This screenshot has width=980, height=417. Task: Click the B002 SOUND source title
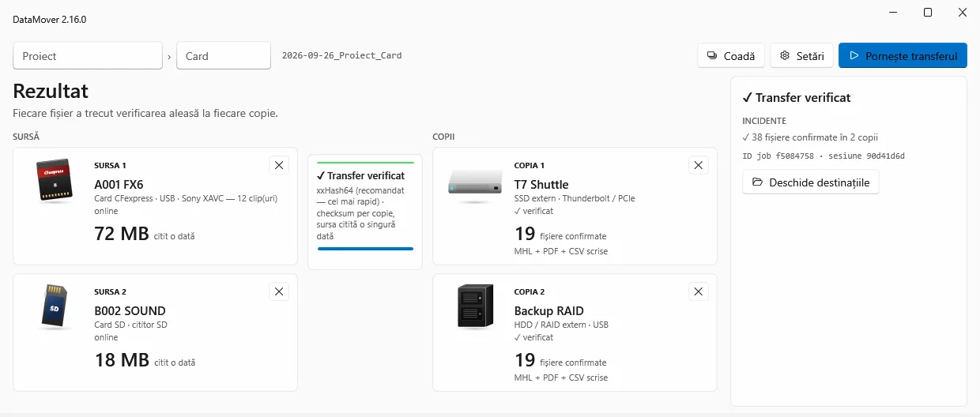130,311
